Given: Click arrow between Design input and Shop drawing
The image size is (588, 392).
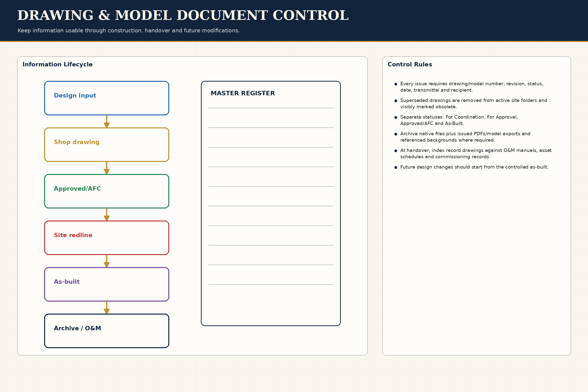Looking at the screenshot, I should [107, 122].
